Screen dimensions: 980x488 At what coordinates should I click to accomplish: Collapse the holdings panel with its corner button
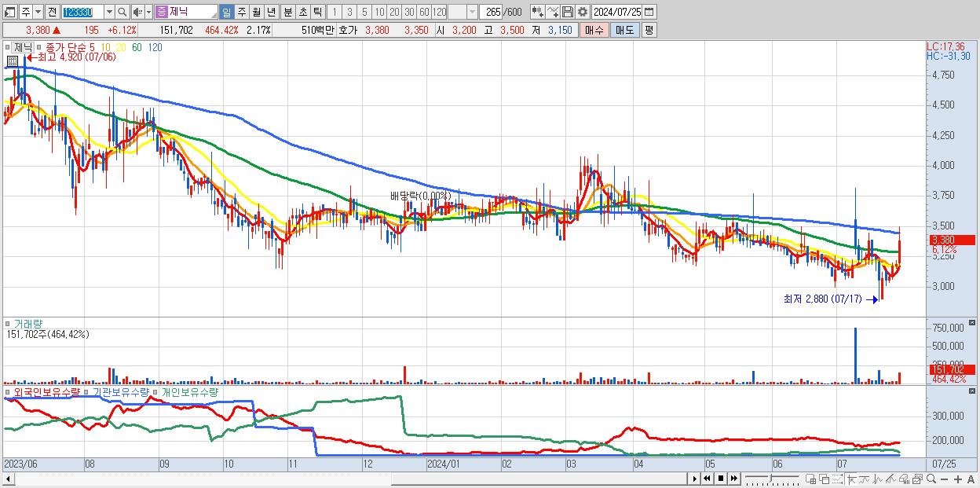(x=973, y=391)
